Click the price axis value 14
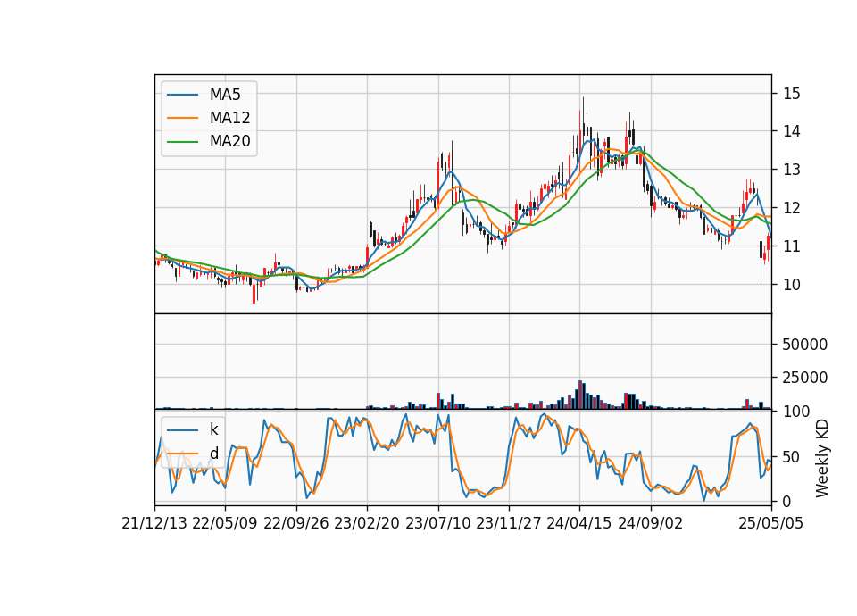This screenshot has height=616, width=857. pos(792,131)
